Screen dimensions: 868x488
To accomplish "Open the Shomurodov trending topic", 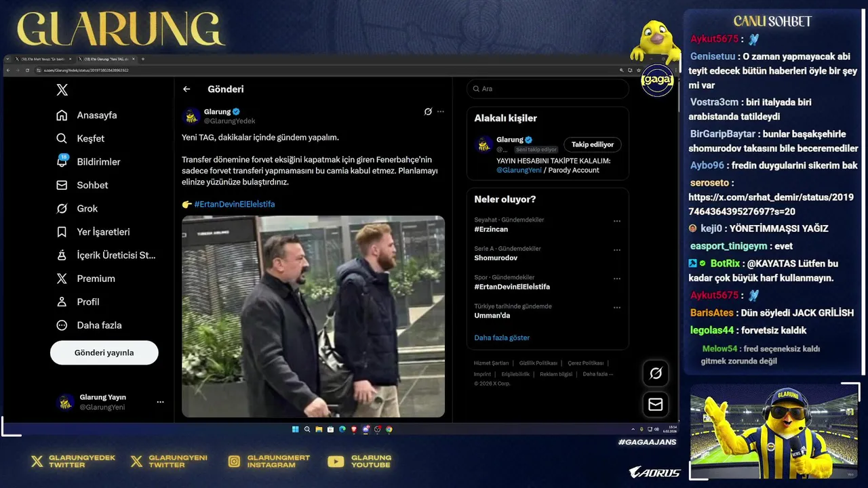I will (x=496, y=258).
